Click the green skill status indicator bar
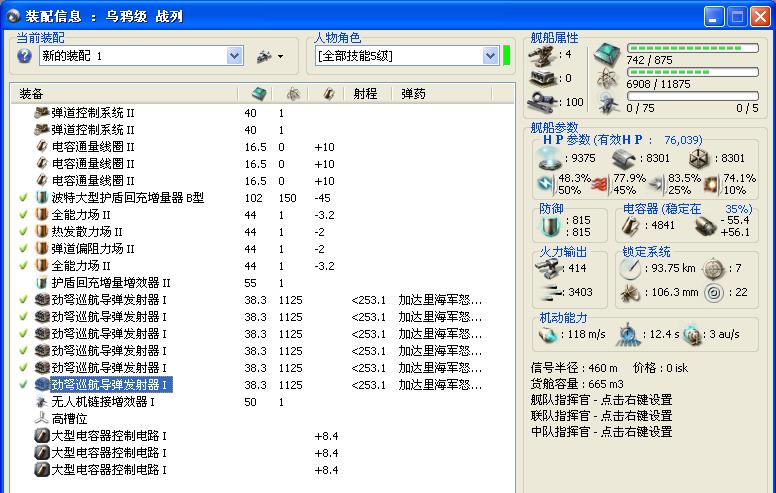The height and width of the screenshot is (493, 776). point(506,55)
